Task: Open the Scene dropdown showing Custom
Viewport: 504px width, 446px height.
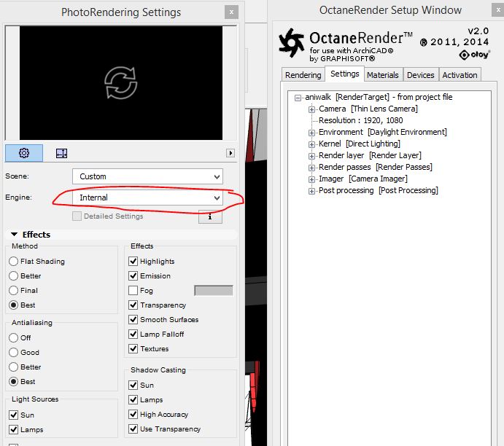Action: [147, 176]
